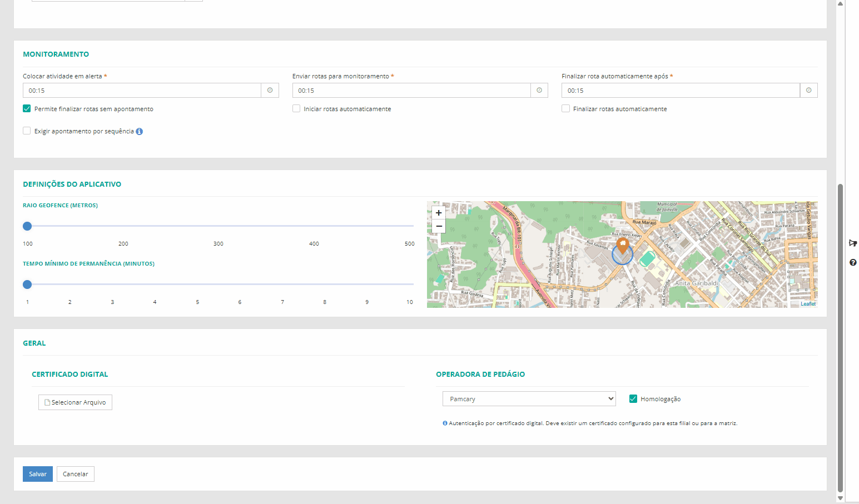Zoom in on the geofence map
859x504 pixels.
[x=439, y=213]
